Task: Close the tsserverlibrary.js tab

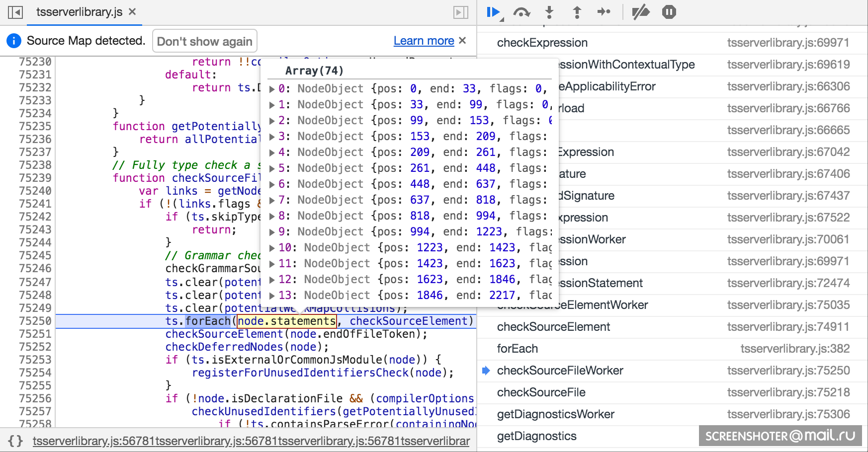Action: click(132, 11)
